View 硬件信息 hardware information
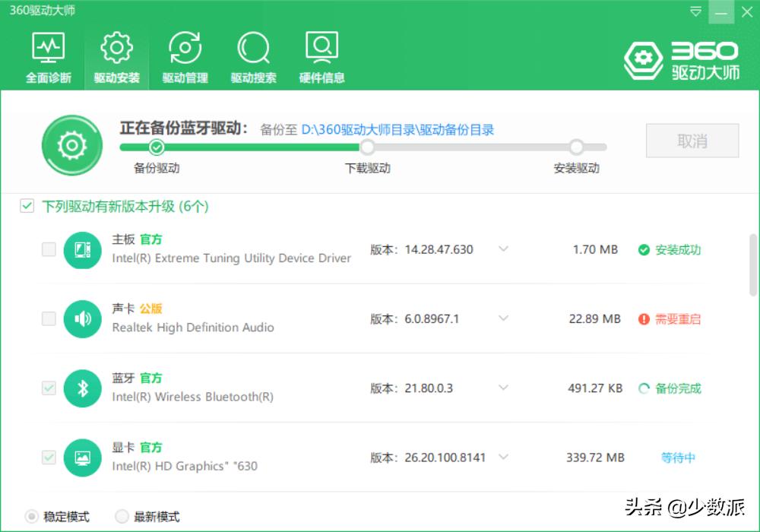 pos(321,55)
